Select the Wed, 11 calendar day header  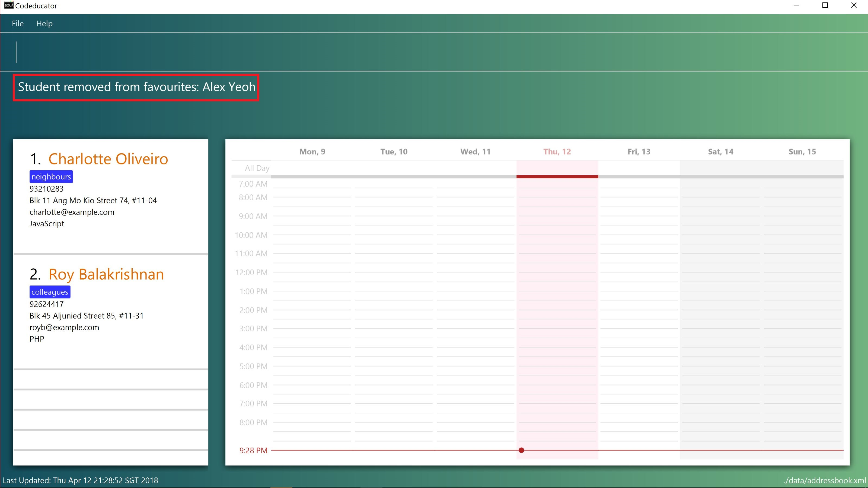(x=476, y=152)
